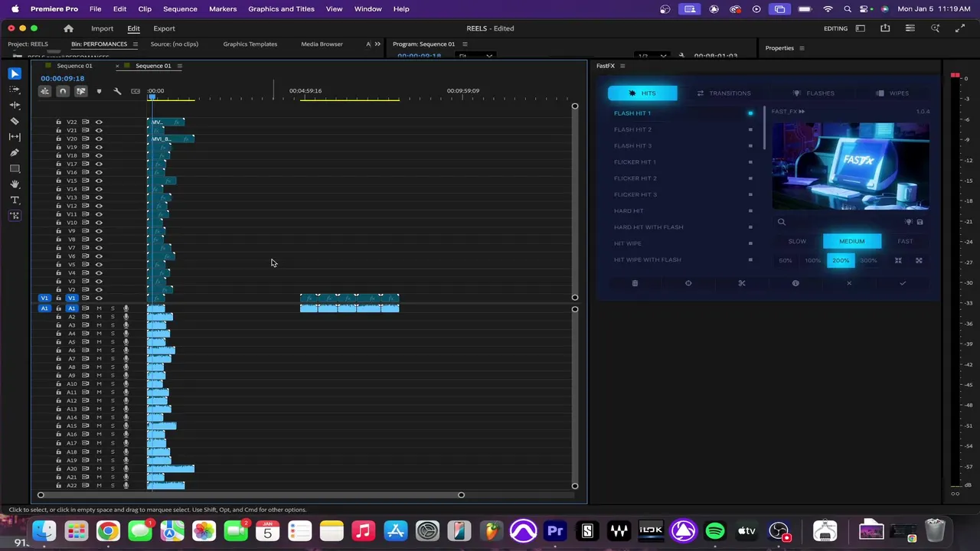Click the save disk icon in FastFX
Image resolution: width=980 pixels, height=551 pixels.
[920, 222]
